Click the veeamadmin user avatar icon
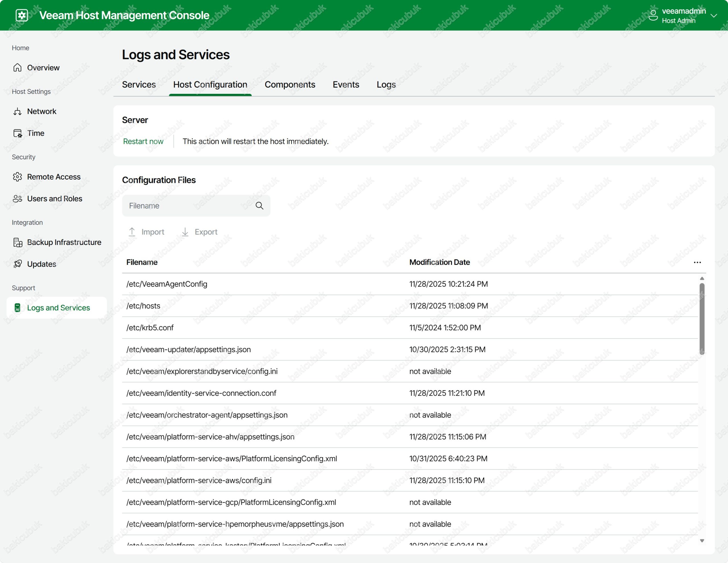 click(653, 15)
